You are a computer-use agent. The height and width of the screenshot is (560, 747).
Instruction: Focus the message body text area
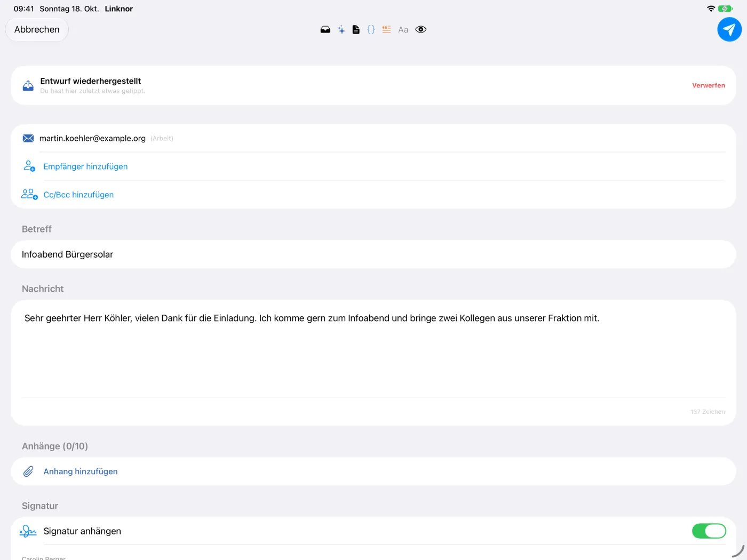(373, 348)
